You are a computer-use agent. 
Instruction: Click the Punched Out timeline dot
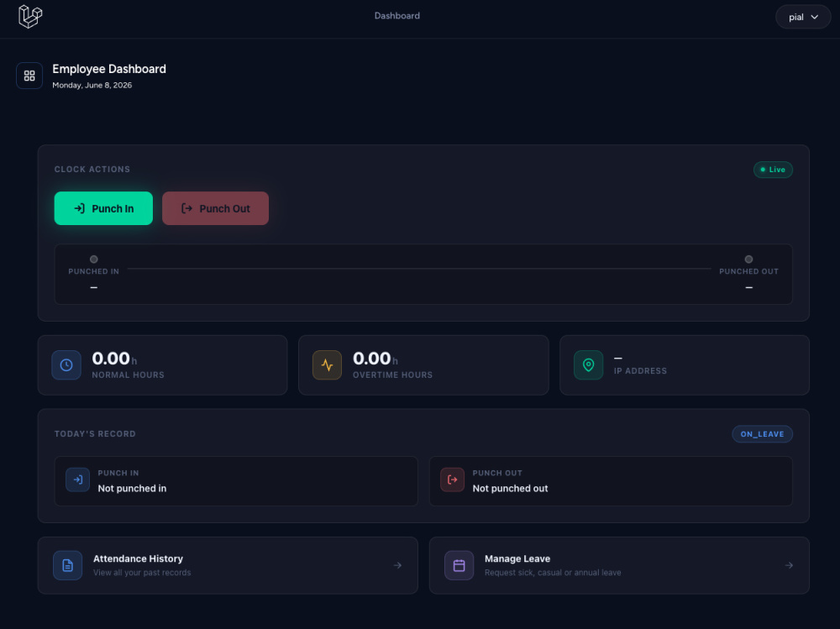click(749, 259)
